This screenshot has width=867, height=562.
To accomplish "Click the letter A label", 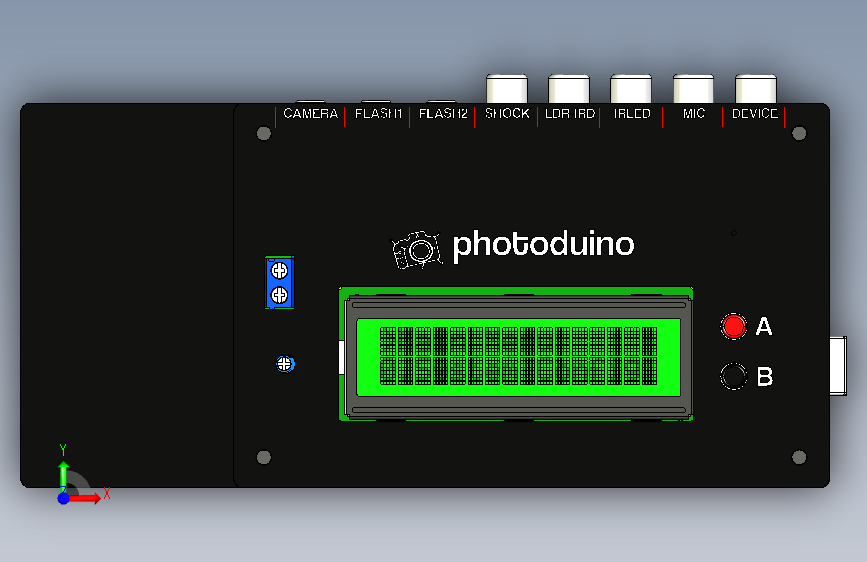I will pyautogui.click(x=764, y=326).
